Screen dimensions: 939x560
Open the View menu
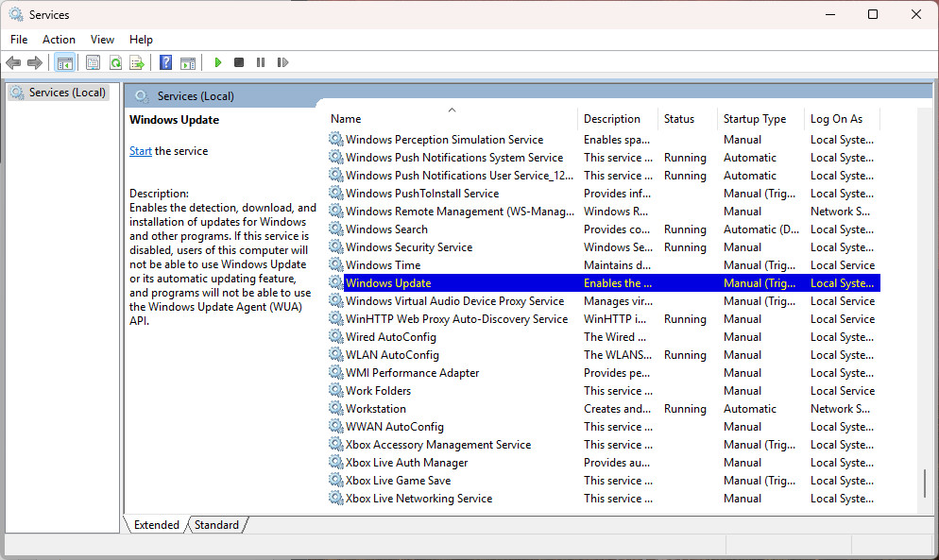[x=102, y=40]
